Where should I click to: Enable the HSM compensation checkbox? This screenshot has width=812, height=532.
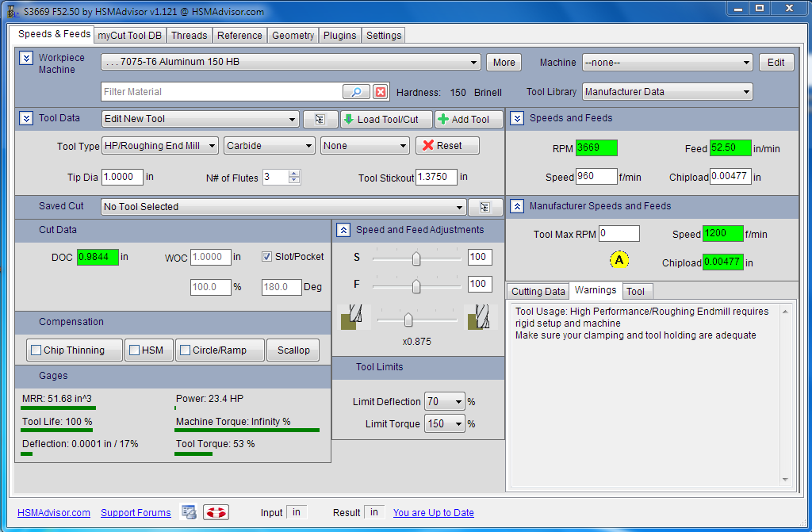[x=134, y=350]
